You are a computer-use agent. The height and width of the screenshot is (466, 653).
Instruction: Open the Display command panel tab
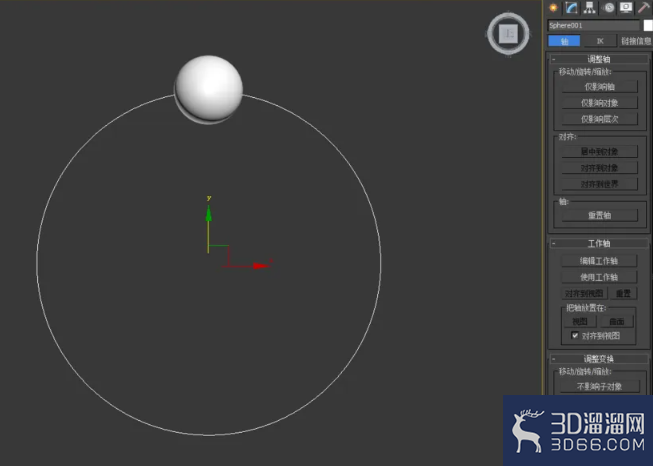tap(626, 7)
